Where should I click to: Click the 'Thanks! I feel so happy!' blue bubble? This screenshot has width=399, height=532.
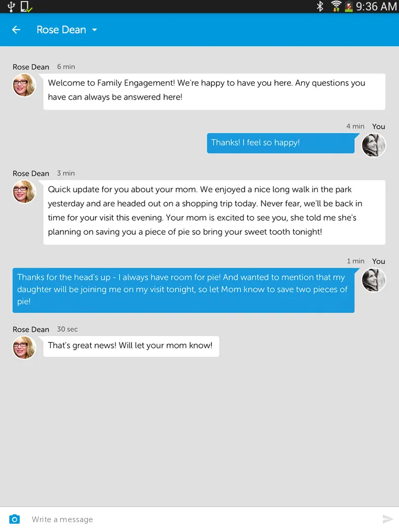pyautogui.click(x=281, y=142)
